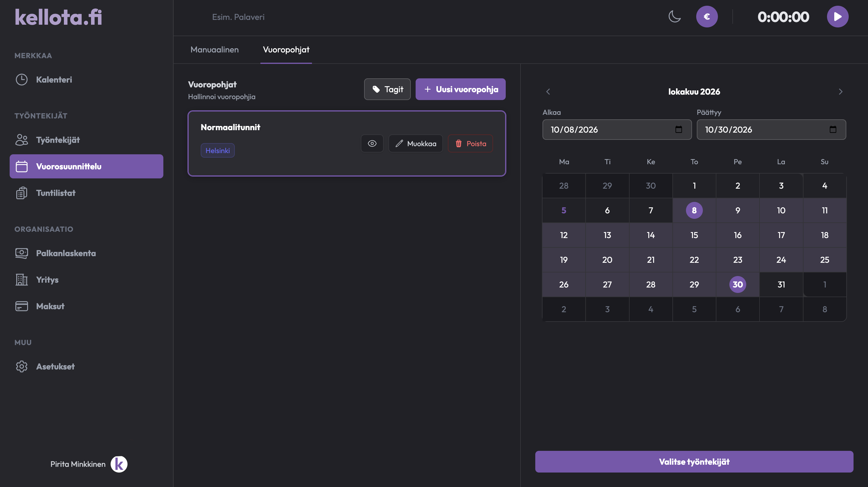Open Päättyy date picker icon

point(833,129)
